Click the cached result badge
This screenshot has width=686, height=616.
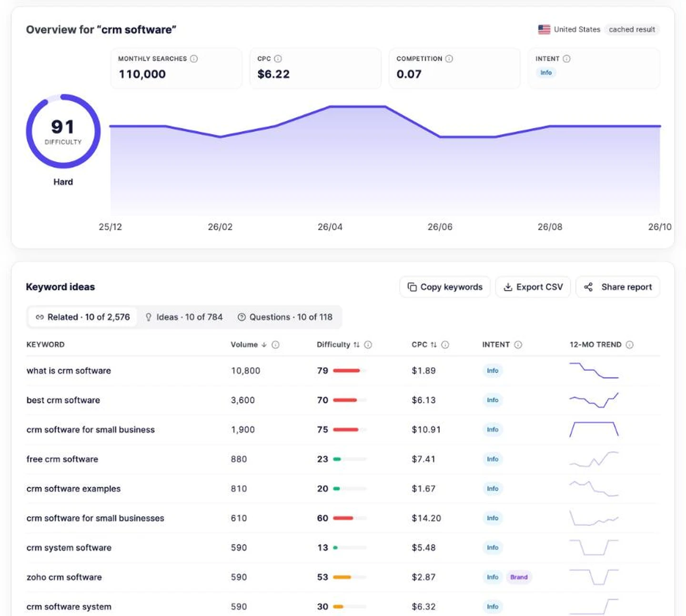[632, 30]
